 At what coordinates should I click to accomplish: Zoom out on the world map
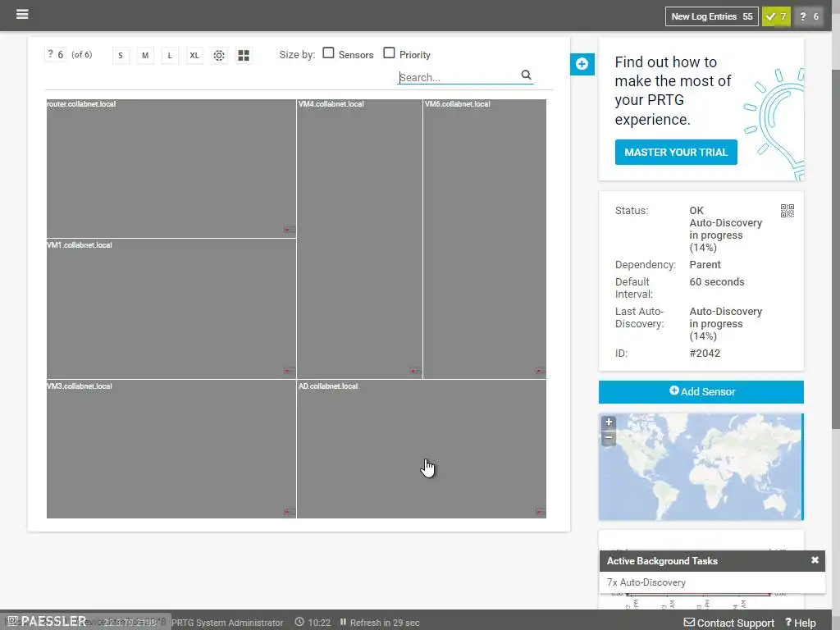click(609, 437)
